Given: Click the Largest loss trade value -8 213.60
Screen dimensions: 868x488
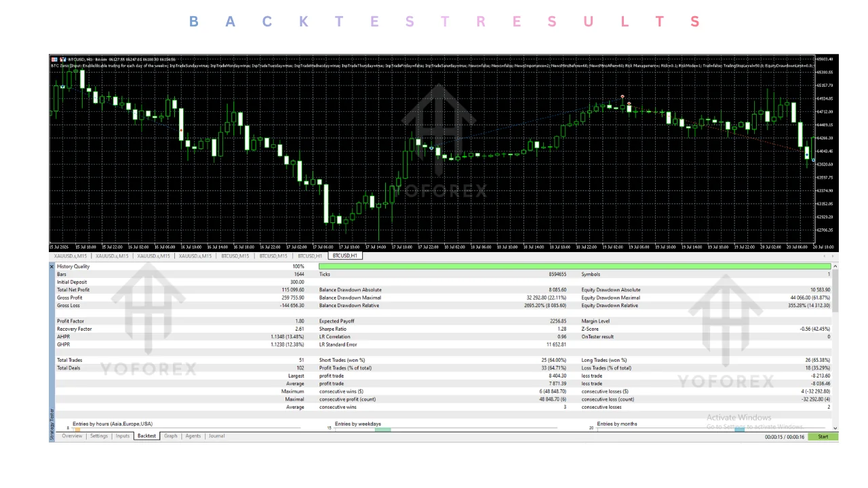Looking at the screenshot, I should click(x=820, y=375).
